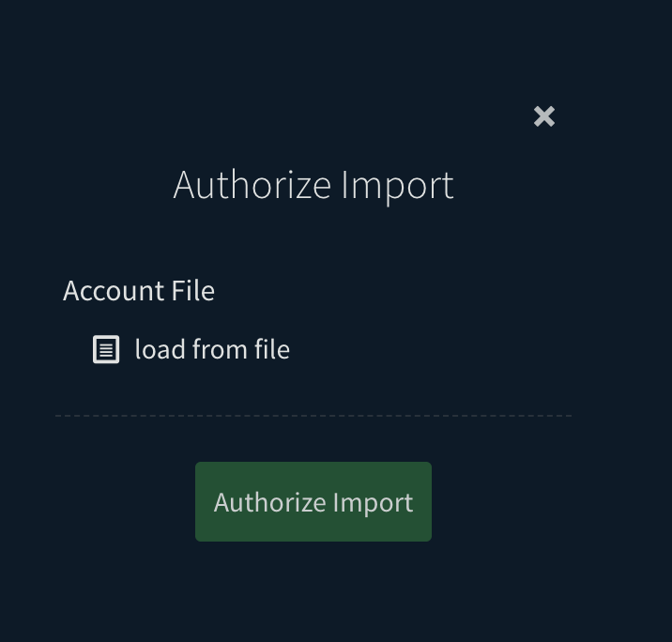The height and width of the screenshot is (642, 672).
Task: Click the Authorize Import dialog heading
Action: 313,185
